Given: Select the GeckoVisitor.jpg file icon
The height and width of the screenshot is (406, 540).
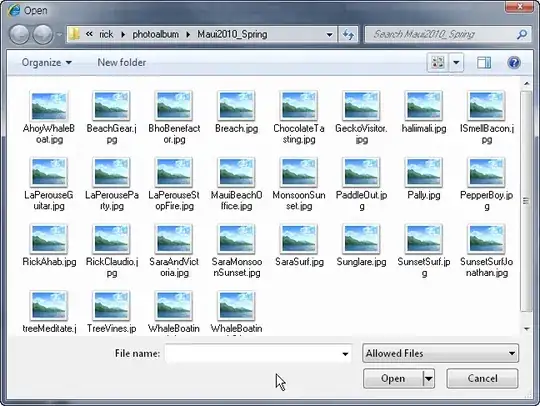Looking at the screenshot, I should click(x=361, y=118).
